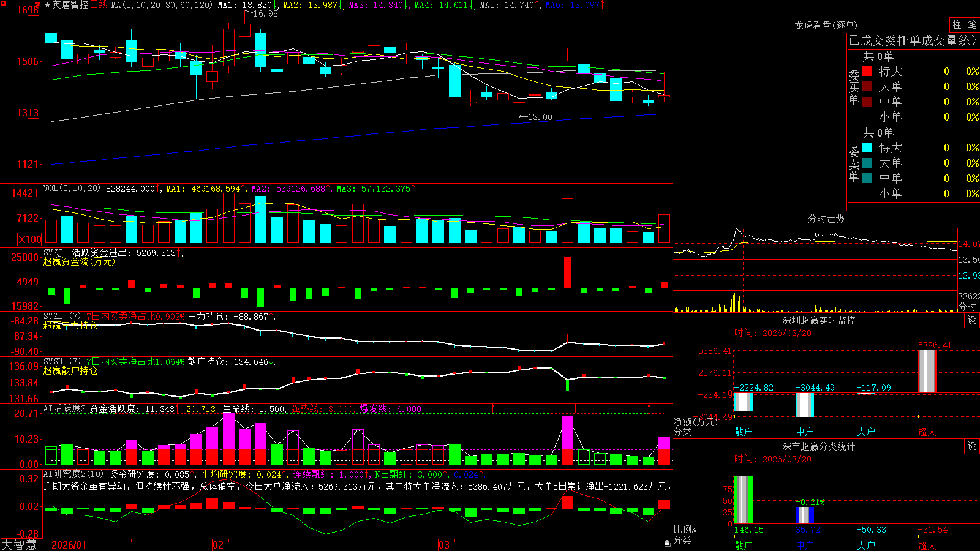Click the -50.33 大户 ratio value
Viewport: 980px width, 551px height.
tap(871, 530)
